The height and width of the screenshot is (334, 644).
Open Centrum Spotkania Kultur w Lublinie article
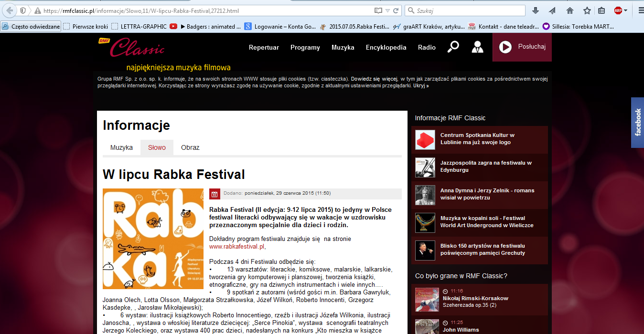pyautogui.click(x=477, y=139)
